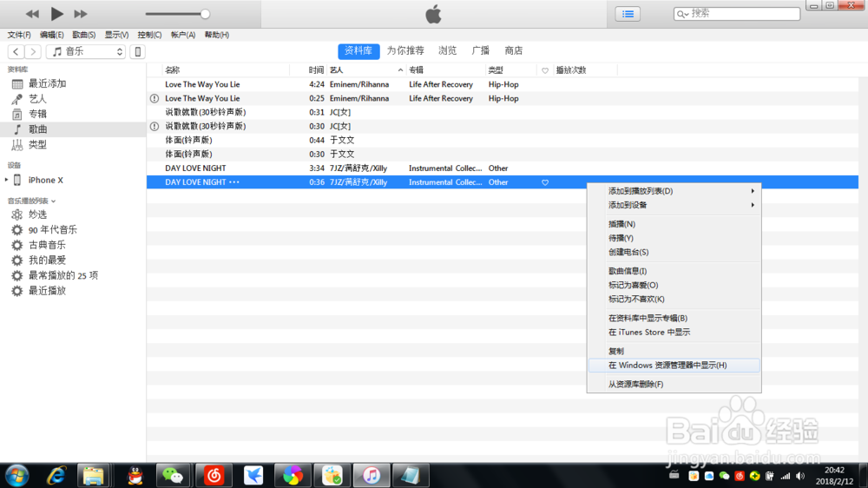Adjust the volume slider knob

click(x=205, y=14)
